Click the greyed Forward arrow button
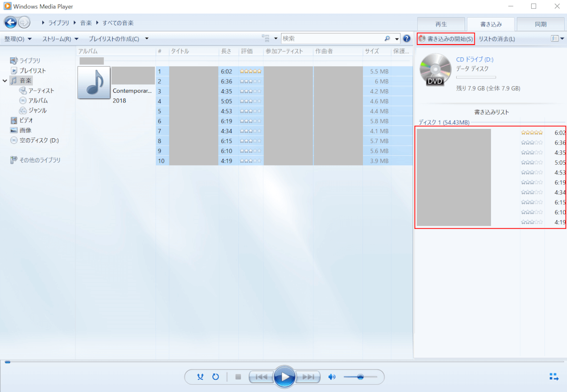This screenshot has height=392, width=567. (x=24, y=23)
